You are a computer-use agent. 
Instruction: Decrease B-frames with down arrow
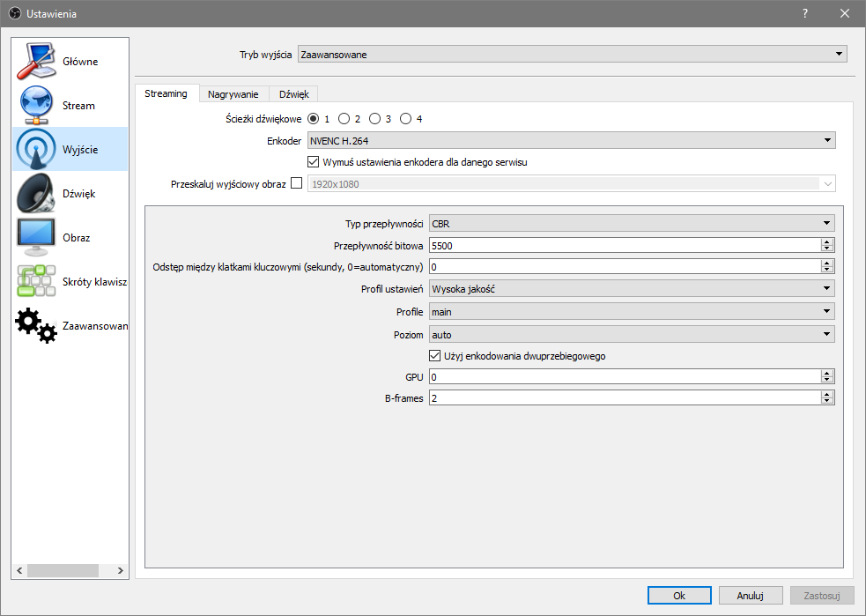pyautogui.click(x=826, y=401)
